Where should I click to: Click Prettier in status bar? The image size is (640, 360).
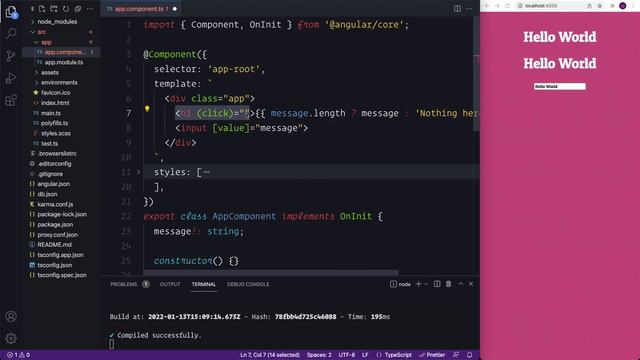pos(432,355)
